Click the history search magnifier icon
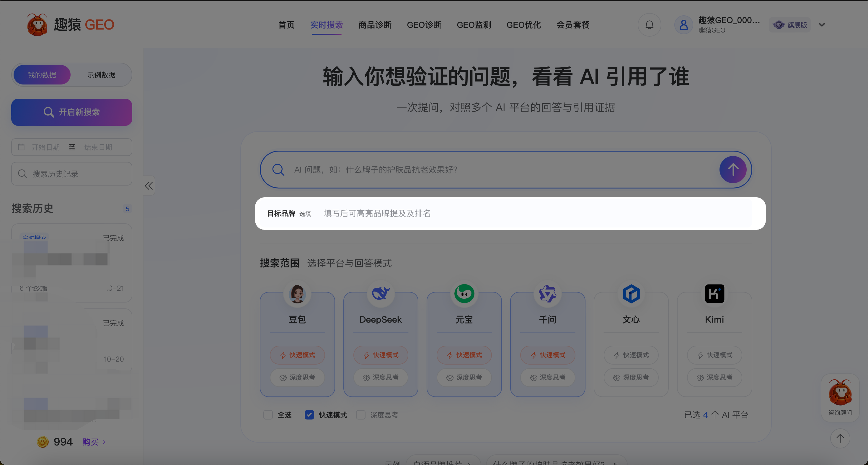 [x=22, y=174]
